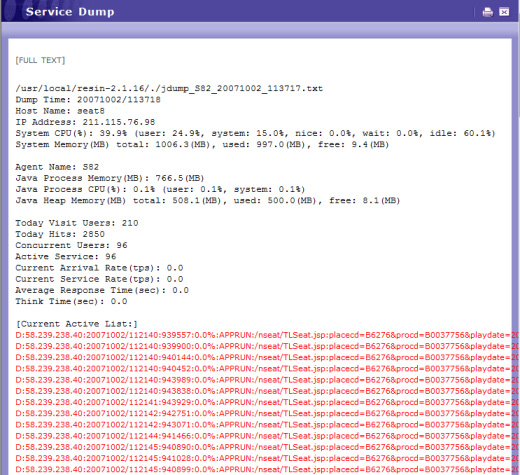Click Average Response Time(sec) line
Image resolution: width=520 pixels, height=475 pixels.
coord(102,290)
